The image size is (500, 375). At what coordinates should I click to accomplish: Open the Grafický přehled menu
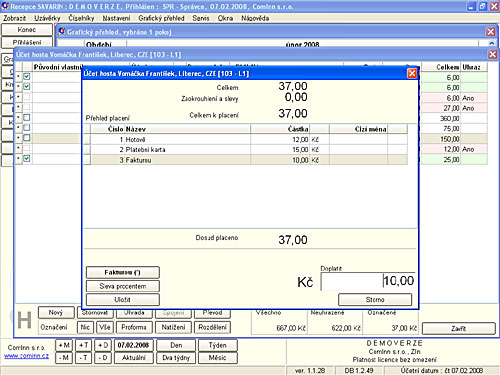click(161, 18)
